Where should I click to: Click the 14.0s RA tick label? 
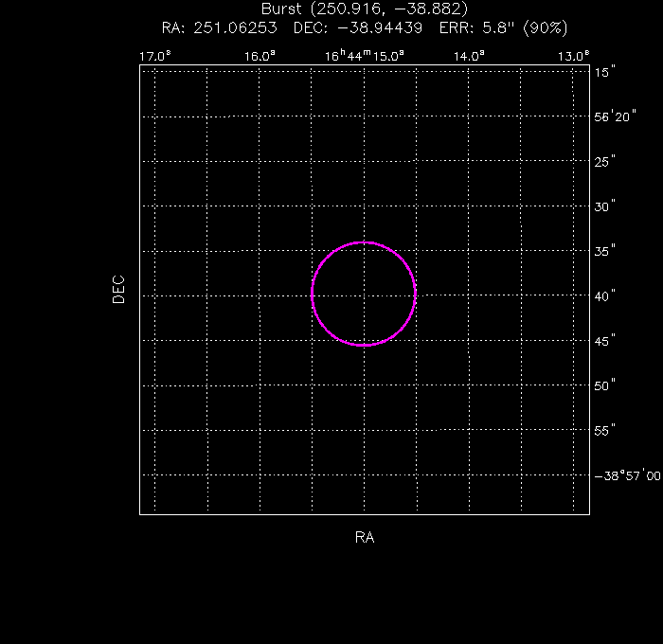469,56
